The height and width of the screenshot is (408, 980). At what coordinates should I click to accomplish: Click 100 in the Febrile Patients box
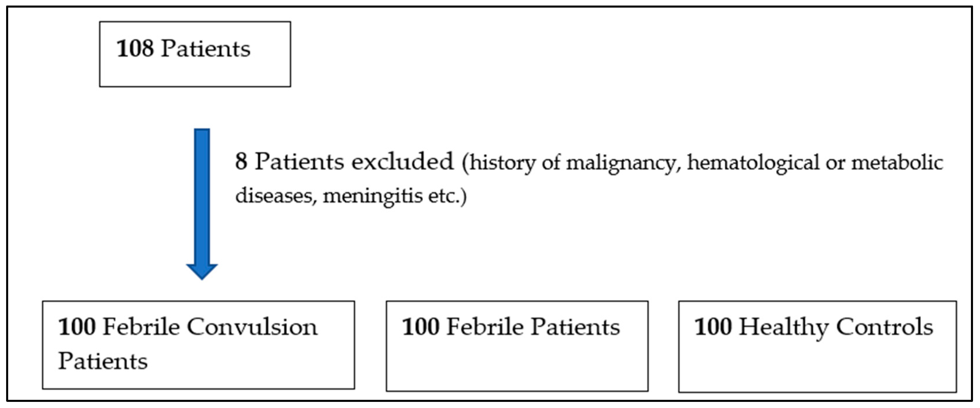point(420,327)
